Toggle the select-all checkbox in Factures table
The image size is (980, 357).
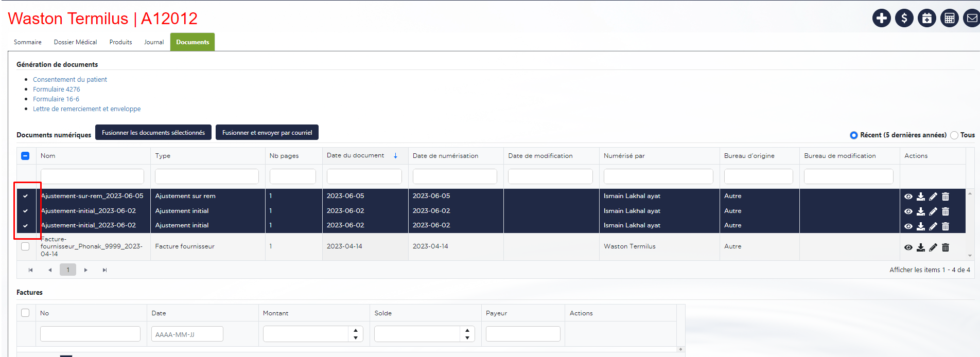(25, 313)
